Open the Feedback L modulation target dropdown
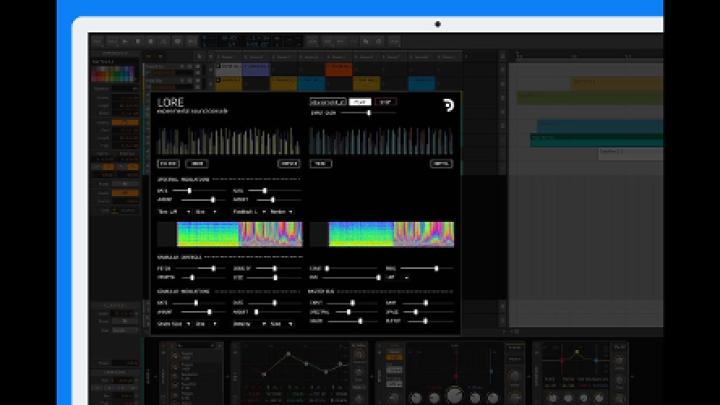Viewport: 720px width, 405px height. (249, 212)
